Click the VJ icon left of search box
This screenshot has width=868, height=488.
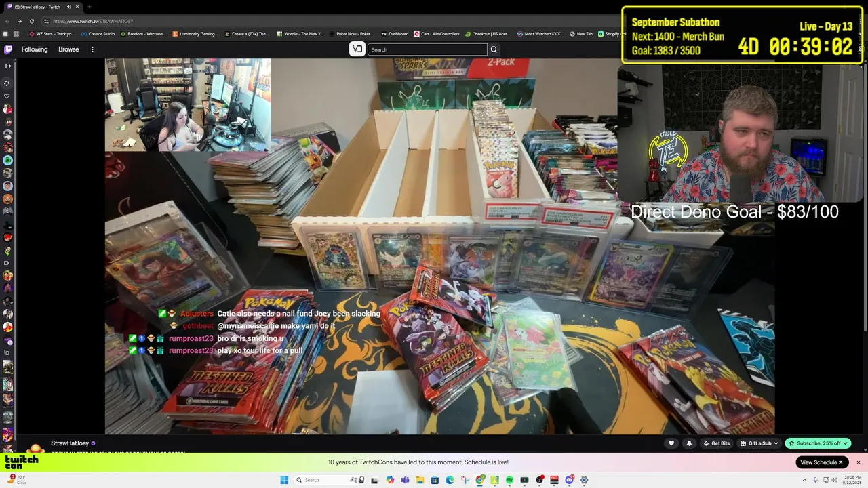pyautogui.click(x=357, y=49)
